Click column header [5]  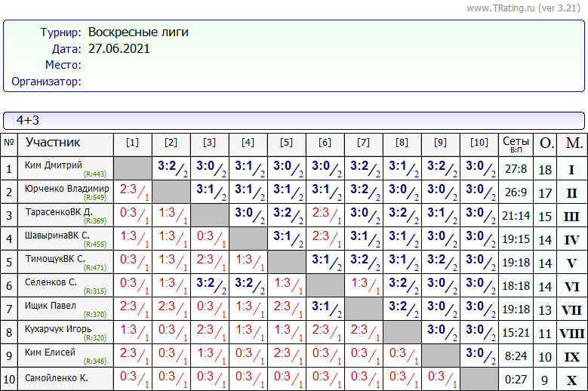click(286, 143)
